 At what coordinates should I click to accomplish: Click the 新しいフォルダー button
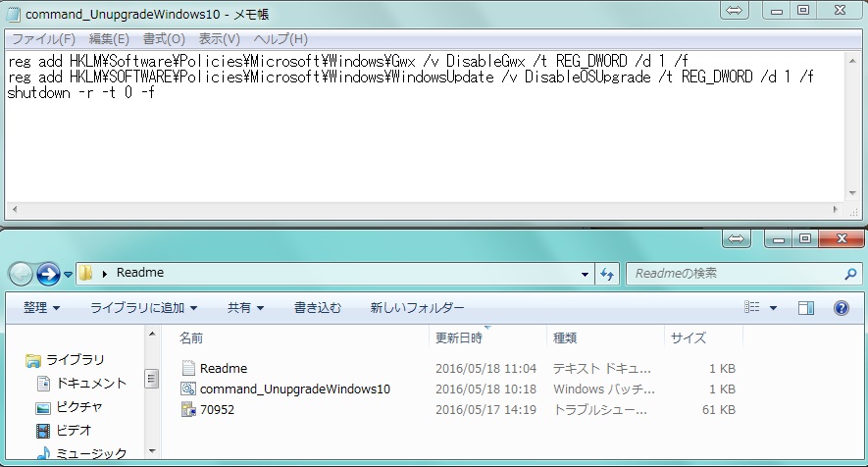tap(417, 308)
